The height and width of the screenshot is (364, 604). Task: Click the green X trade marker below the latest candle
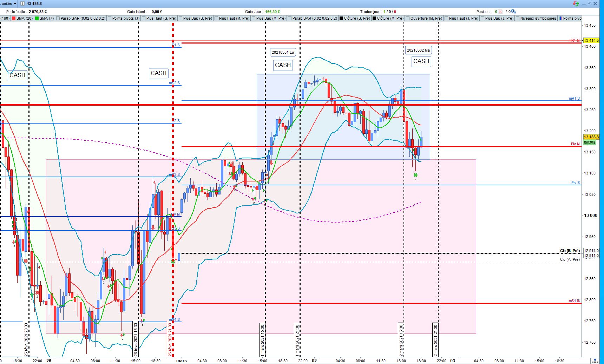point(415,175)
